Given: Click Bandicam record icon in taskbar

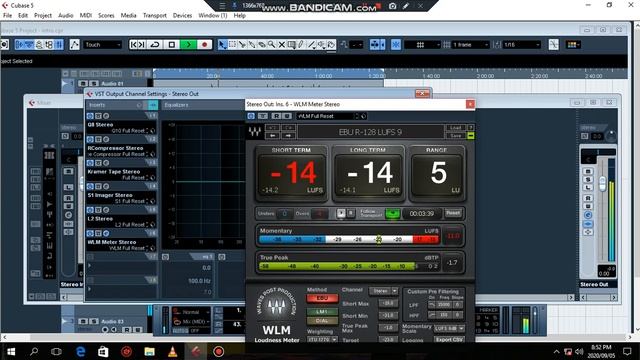Looking at the screenshot, I should click(x=219, y=351).
